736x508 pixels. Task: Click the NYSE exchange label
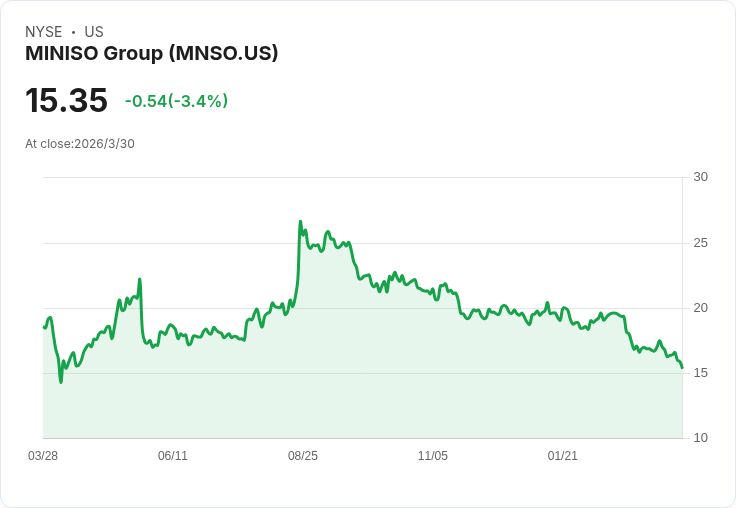(x=43, y=32)
